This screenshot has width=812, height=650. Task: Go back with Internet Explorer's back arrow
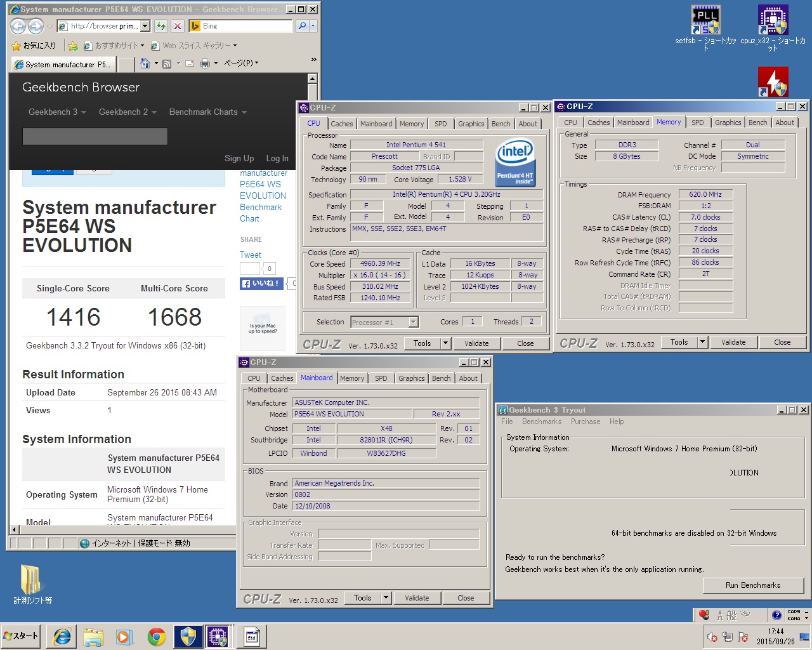click(x=18, y=26)
